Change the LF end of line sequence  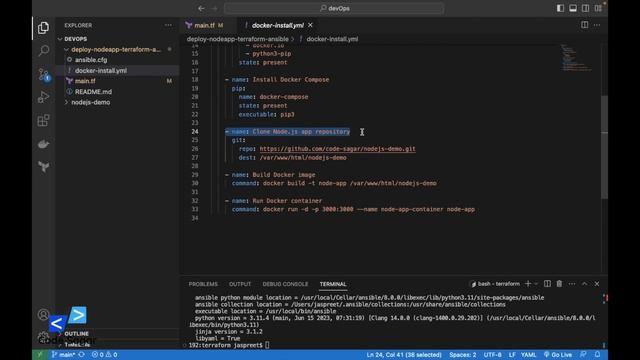click(x=512, y=355)
